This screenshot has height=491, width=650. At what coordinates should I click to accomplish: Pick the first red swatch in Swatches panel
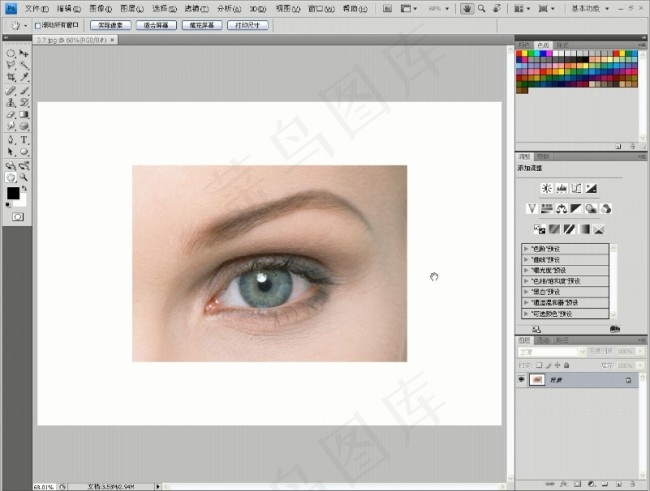[519, 53]
